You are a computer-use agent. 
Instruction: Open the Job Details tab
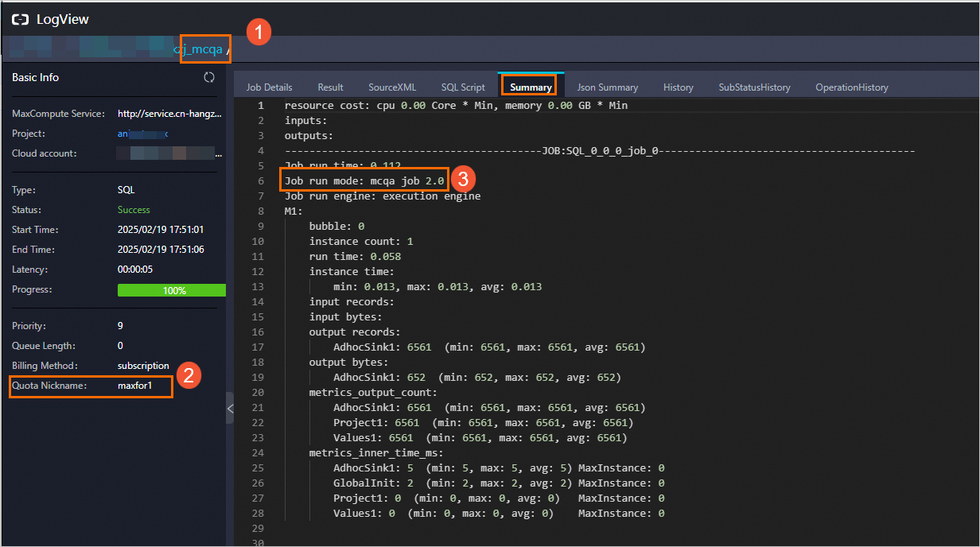269,87
